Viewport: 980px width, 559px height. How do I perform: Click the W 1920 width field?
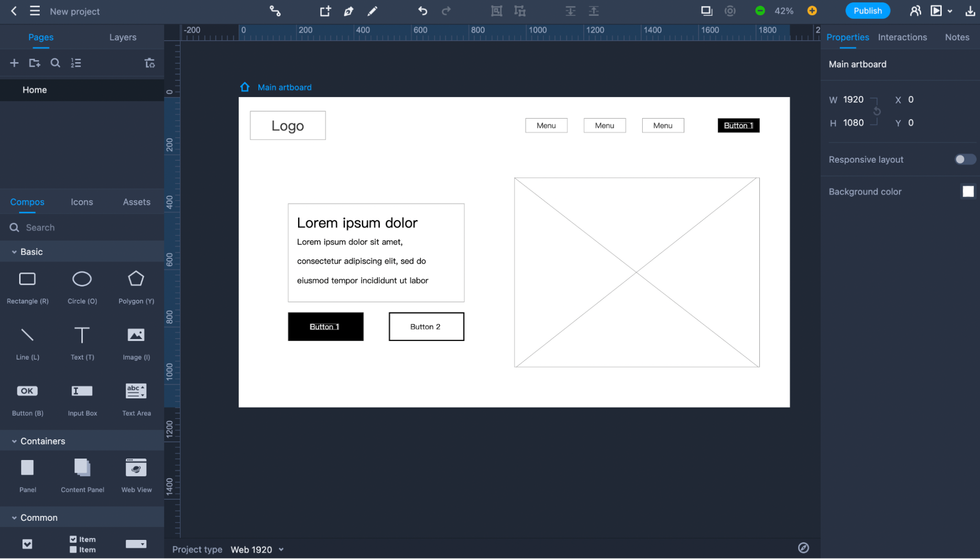click(853, 99)
